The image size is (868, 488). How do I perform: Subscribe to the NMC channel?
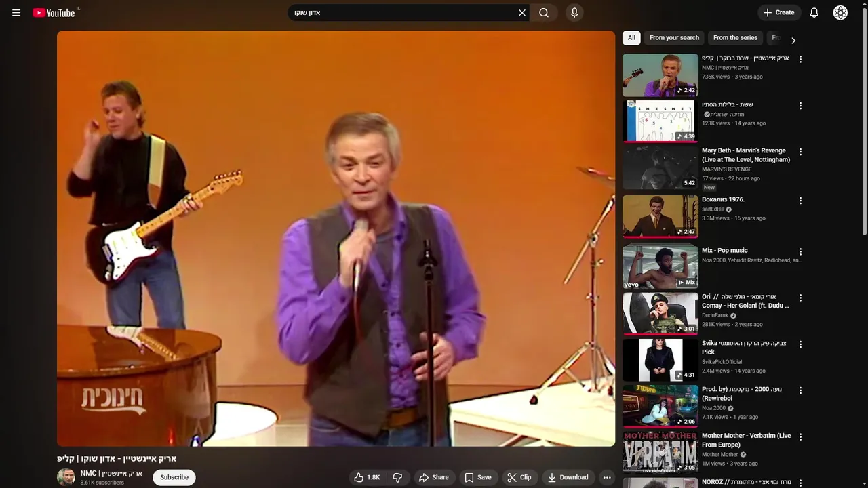pyautogui.click(x=174, y=477)
